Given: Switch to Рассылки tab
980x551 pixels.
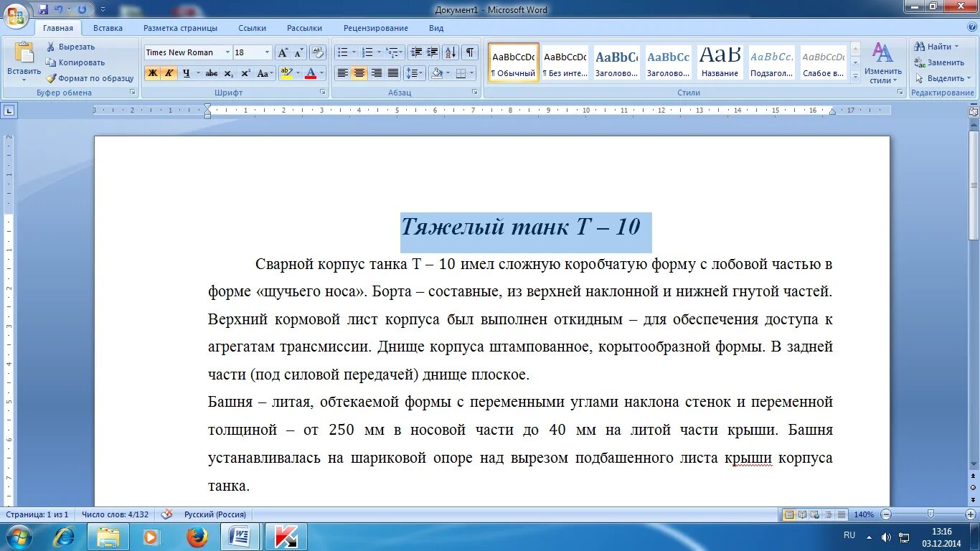Looking at the screenshot, I should pos(304,28).
